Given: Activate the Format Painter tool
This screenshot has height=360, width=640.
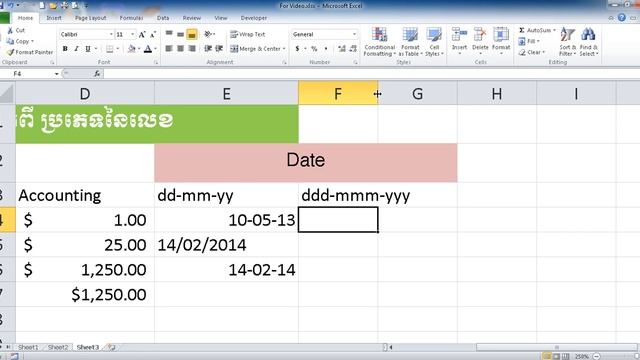Looking at the screenshot, I should pos(30,52).
